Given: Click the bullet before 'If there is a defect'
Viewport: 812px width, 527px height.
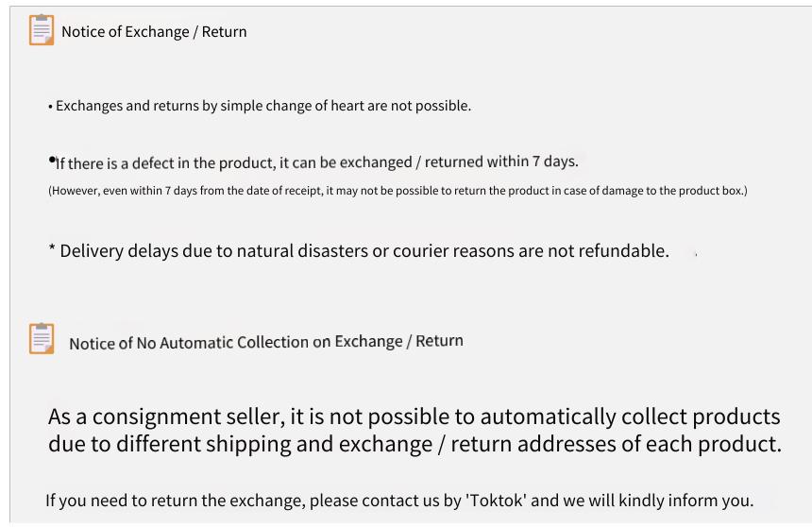Looking at the screenshot, I should [x=52, y=160].
